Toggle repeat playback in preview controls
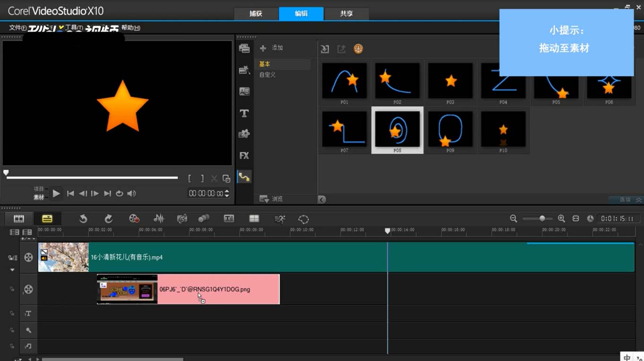 point(120,194)
